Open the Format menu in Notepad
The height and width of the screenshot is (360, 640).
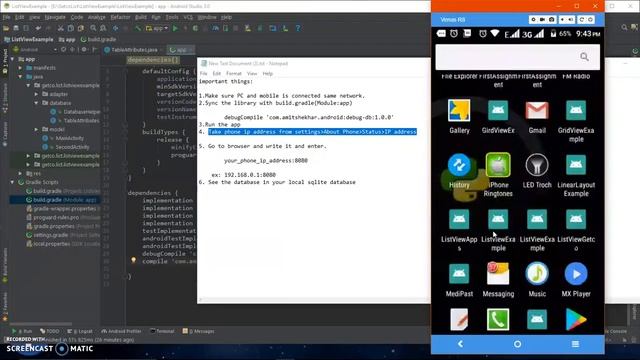click(x=233, y=73)
